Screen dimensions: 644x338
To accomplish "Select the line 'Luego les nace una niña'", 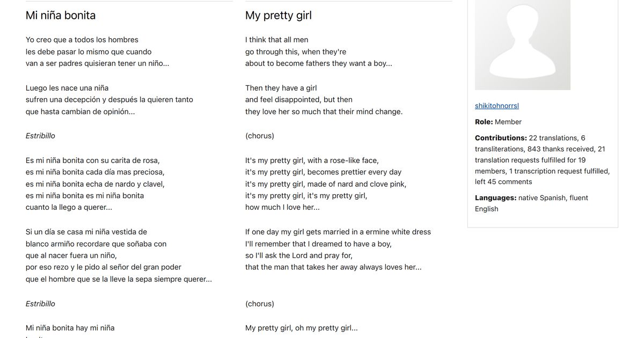I will coord(67,88).
